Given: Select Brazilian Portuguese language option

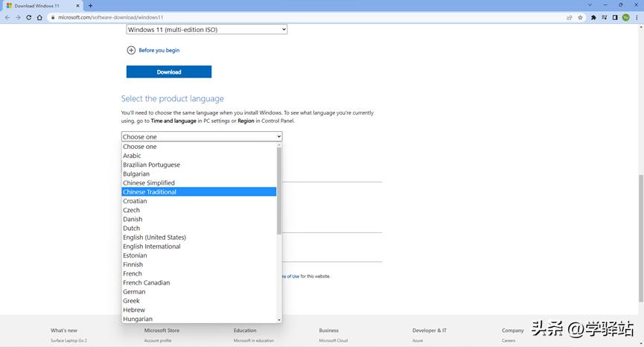Looking at the screenshot, I should pyautogui.click(x=199, y=165).
